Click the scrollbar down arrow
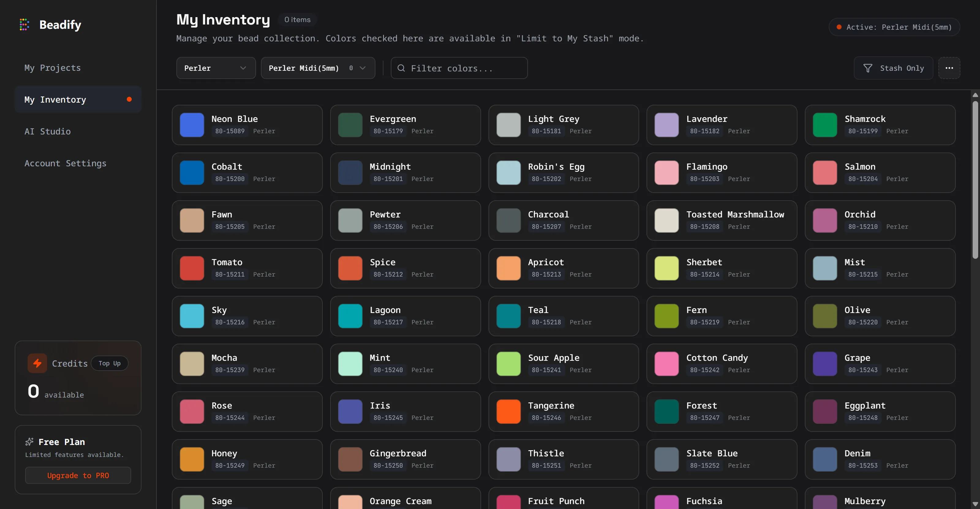Viewport: 980px width, 509px height. coord(975,504)
